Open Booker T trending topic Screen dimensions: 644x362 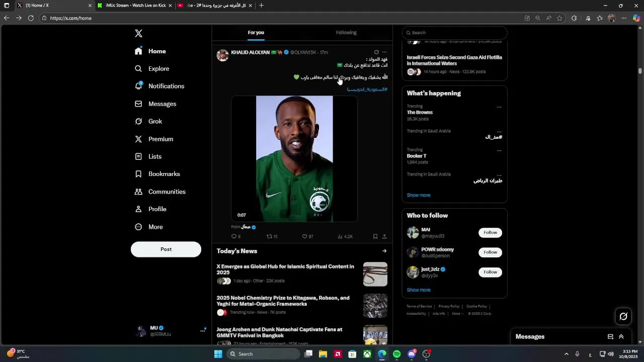coord(417,156)
